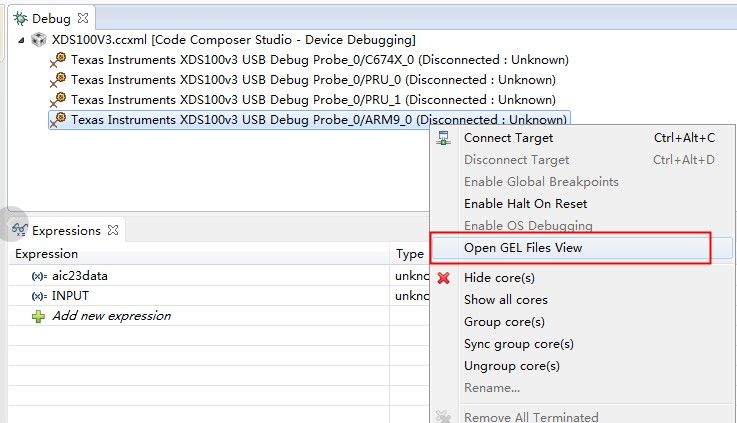Click the green plus add-expression icon

(x=39, y=316)
